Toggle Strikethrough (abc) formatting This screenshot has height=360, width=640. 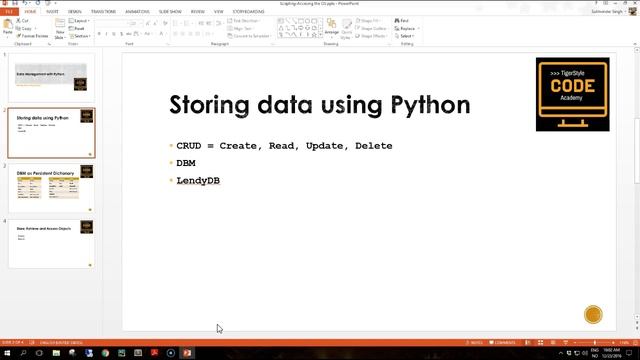(x=129, y=33)
